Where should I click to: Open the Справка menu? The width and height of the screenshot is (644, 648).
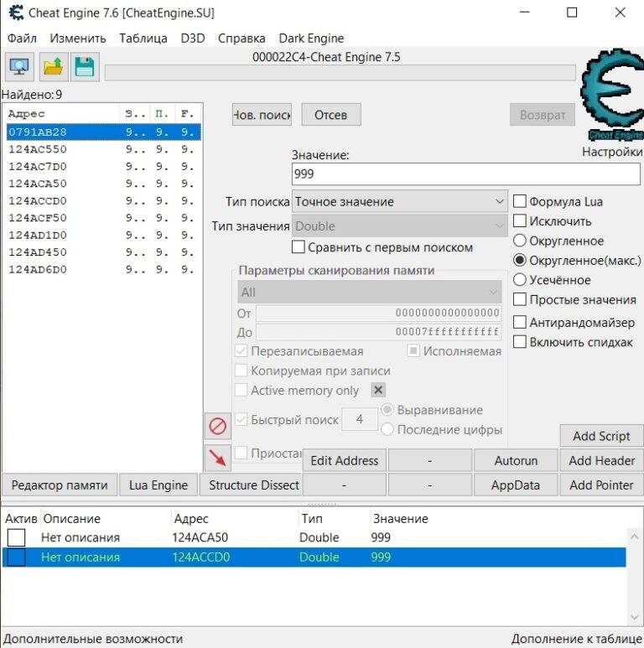[241, 38]
